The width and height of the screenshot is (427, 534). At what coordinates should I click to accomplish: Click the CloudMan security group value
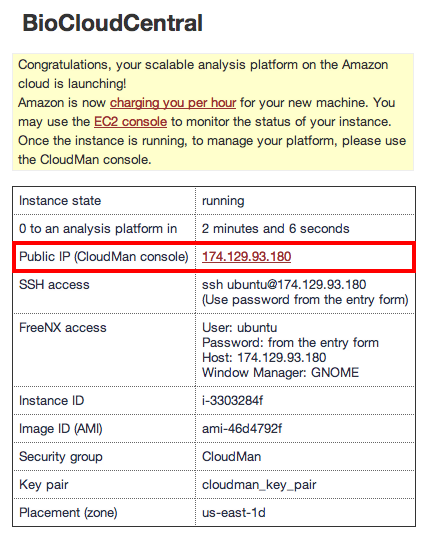click(232, 457)
